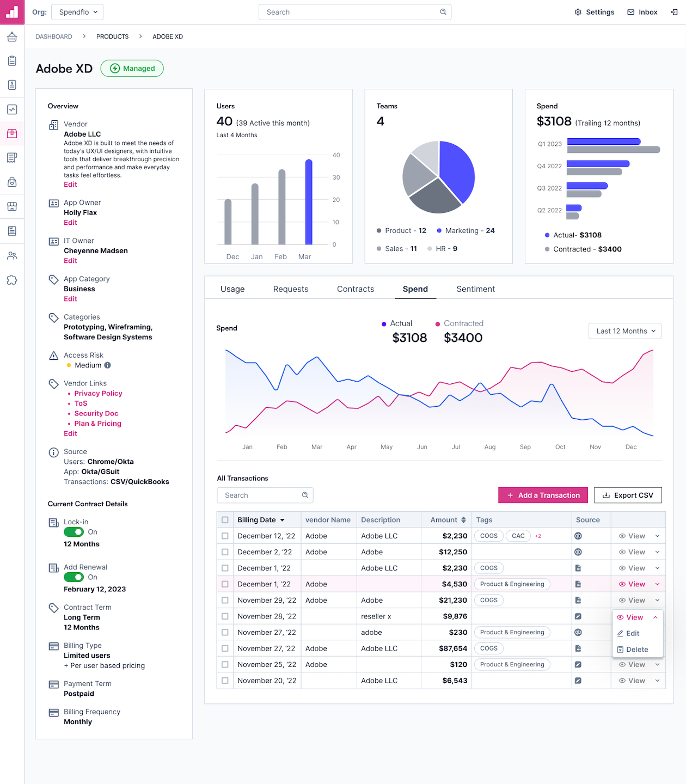Open the users sidebar icon
Viewport: 686px width, 784px height.
pyautogui.click(x=12, y=255)
